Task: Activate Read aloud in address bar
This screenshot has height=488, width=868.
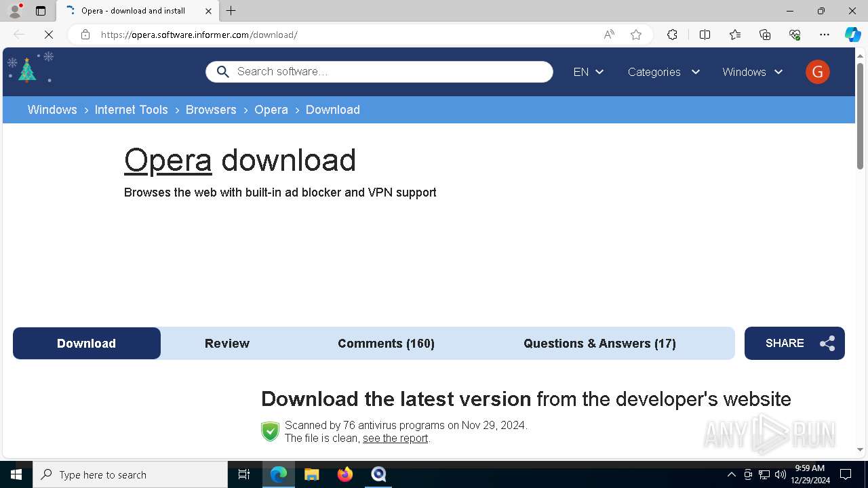Action: tap(609, 35)
